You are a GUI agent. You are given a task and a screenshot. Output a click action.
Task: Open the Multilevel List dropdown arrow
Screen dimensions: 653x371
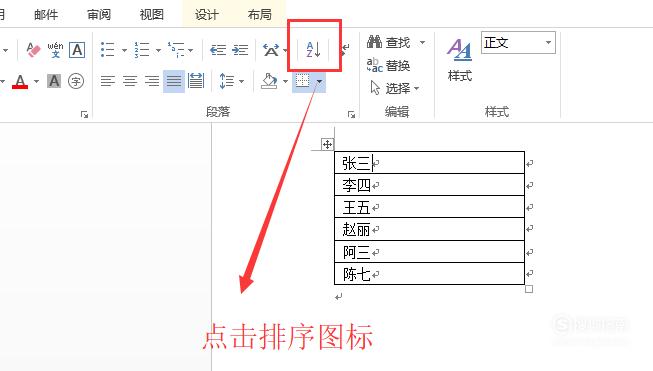[x=191, y=50]
